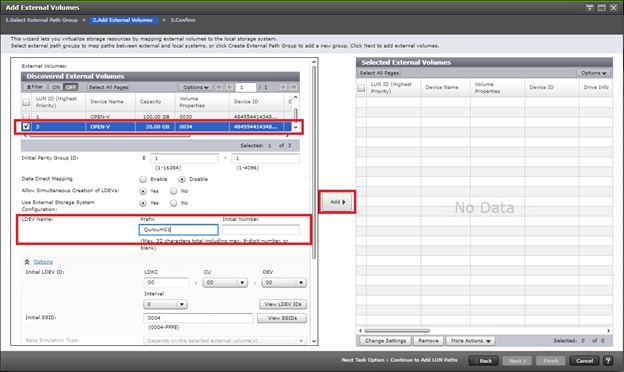Click the first Initial Parity Group ID field
The width and height of the screenshot is (624, 372).
pos(184,158)
